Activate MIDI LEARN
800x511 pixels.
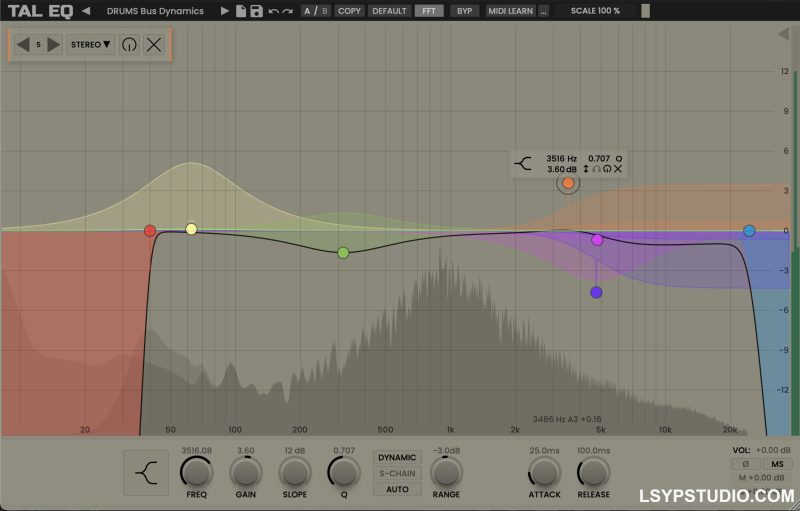(x=511, y=11)
